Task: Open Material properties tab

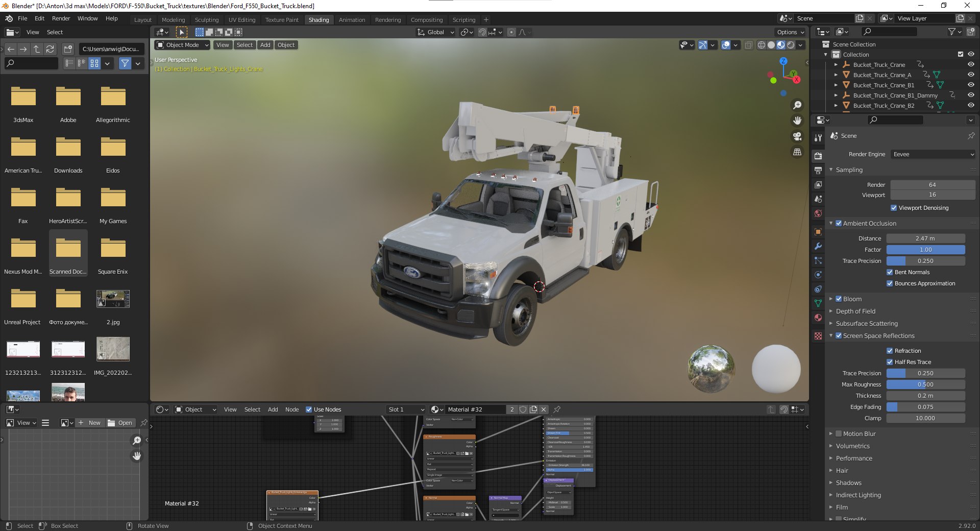Action: (818, 318)
